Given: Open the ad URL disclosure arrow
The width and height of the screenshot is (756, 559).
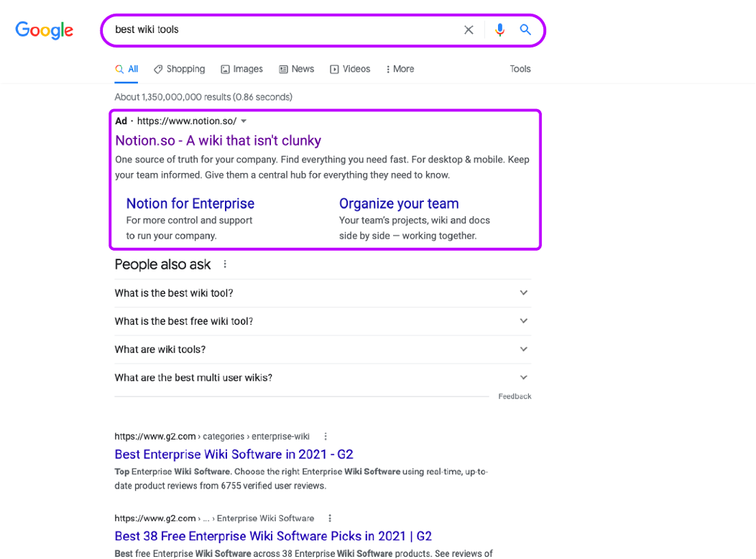Looking at the screenshot, I should click(x=244, y=121).
